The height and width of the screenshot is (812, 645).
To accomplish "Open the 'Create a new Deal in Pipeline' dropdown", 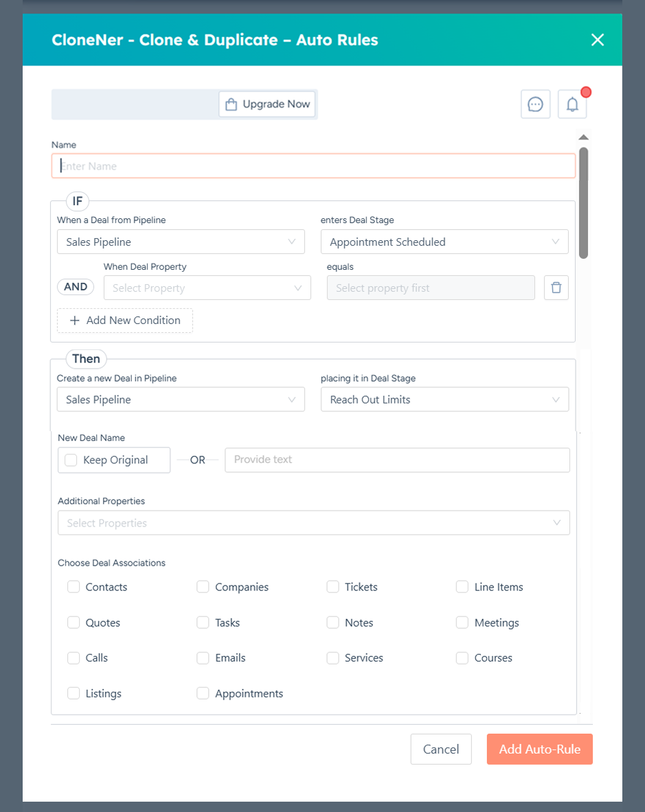I will click(x=181, y=399).
